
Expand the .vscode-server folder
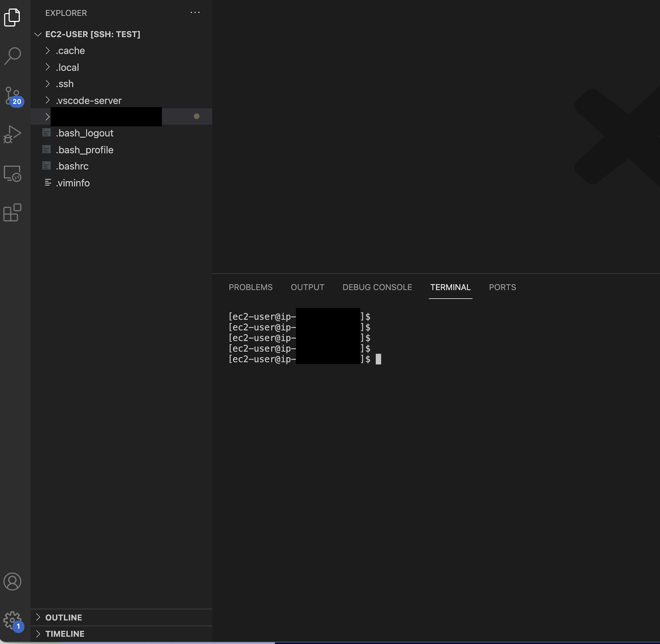(x=121, y=101)
